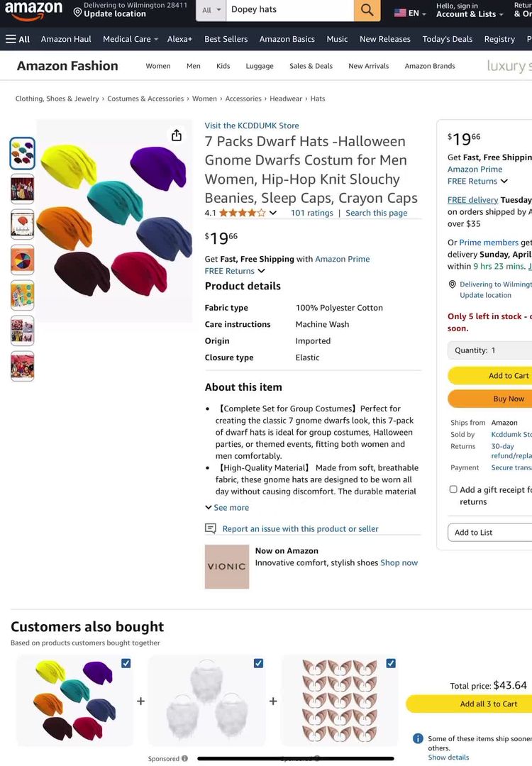The image size is (532, 766).
Task: Open the hamburger All menu
Action: point(18,39)
